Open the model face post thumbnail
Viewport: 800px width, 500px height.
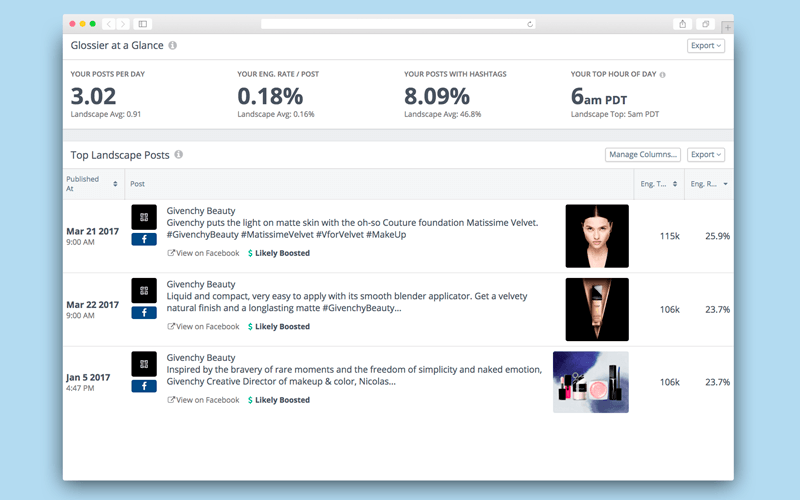[597, 236]
